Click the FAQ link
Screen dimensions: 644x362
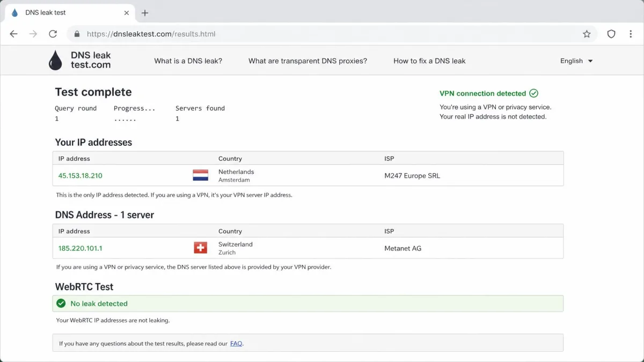(236, 344)
